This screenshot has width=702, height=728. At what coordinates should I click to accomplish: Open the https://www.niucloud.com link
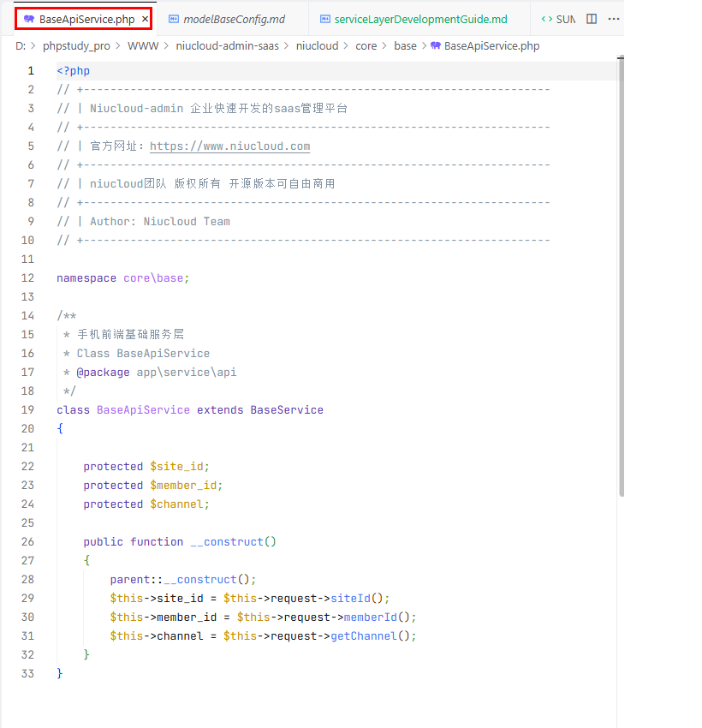[x=229, y=146]
